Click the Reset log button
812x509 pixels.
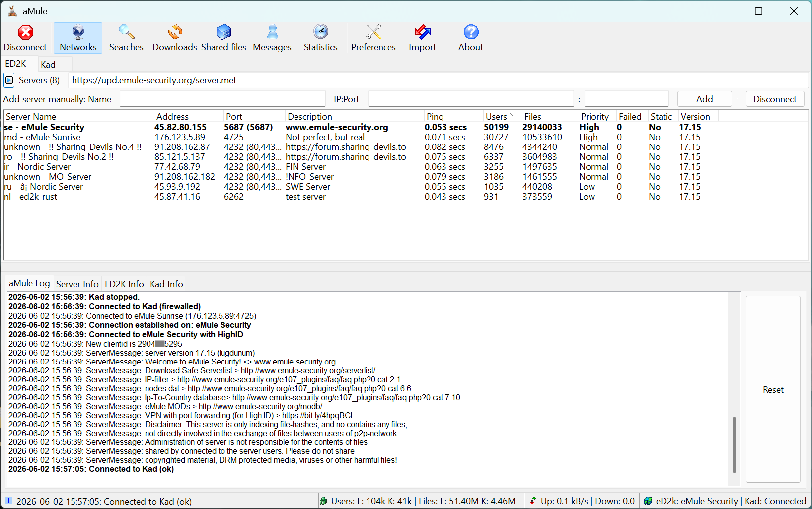773,390
